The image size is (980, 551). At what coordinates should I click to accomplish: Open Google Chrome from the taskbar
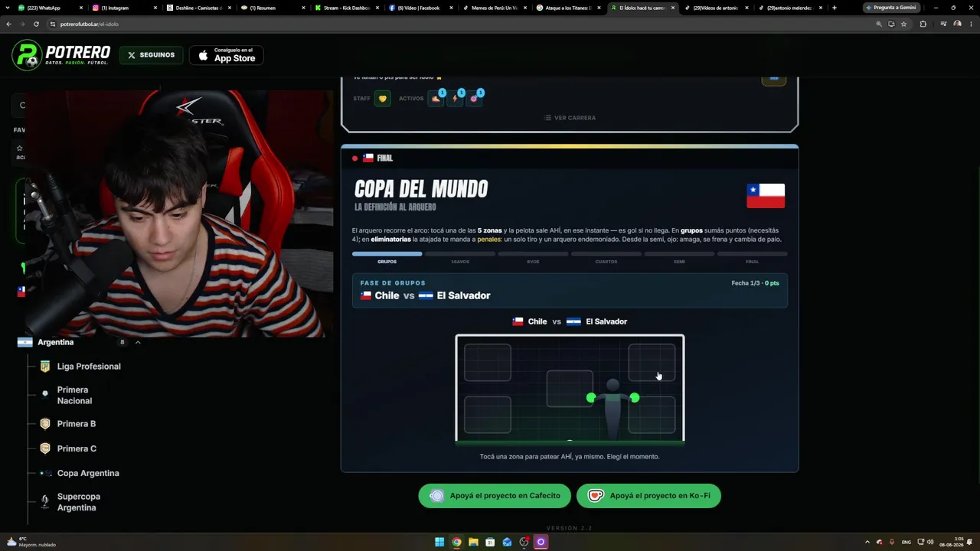(x=456, y=542)
